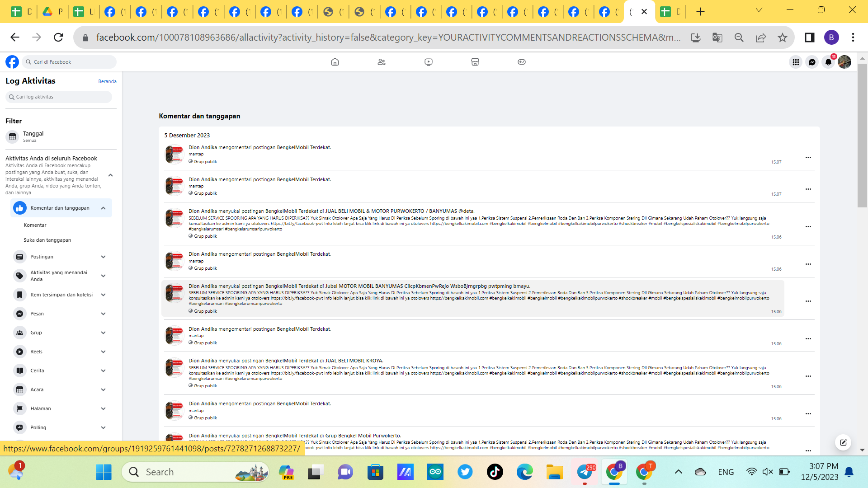Select the Komentar sub-filter

35,225
